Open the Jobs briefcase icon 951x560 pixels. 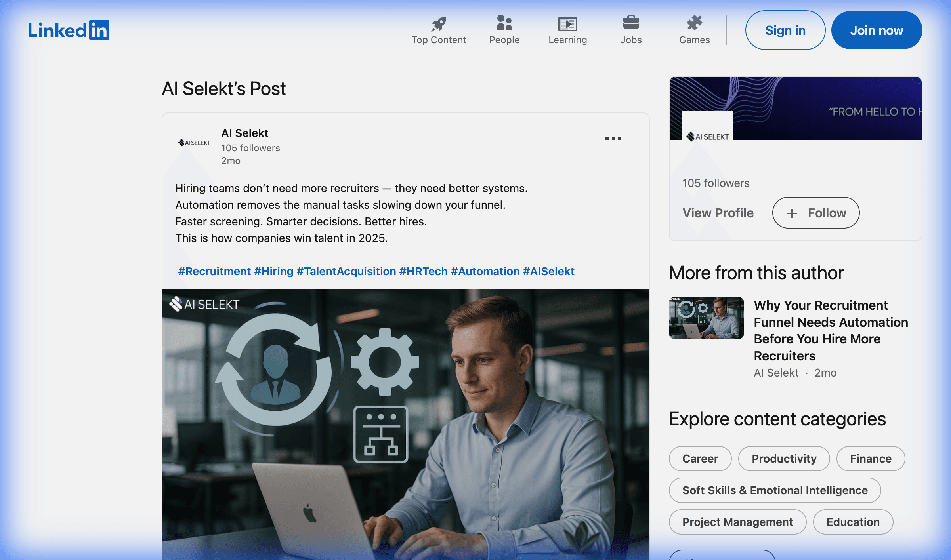click(x=631, y=23)
